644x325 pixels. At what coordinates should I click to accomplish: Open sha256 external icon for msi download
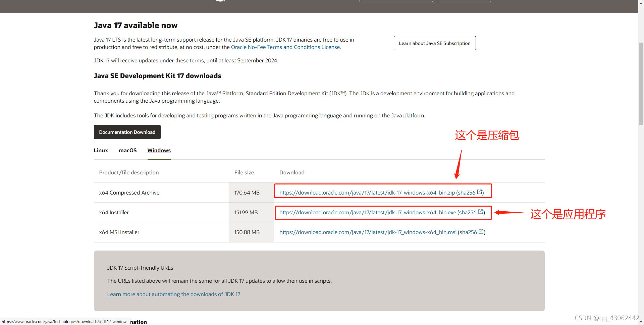(x=481, y=232)
